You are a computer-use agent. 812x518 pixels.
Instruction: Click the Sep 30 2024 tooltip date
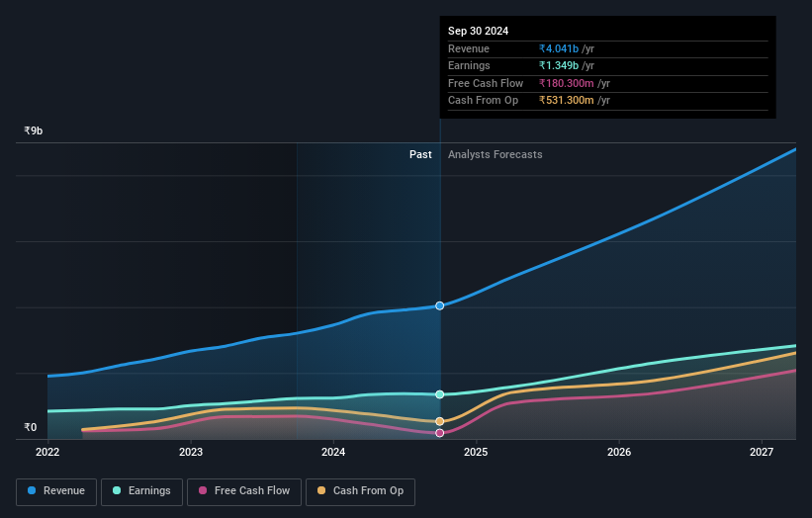click(x=478, y=31)
